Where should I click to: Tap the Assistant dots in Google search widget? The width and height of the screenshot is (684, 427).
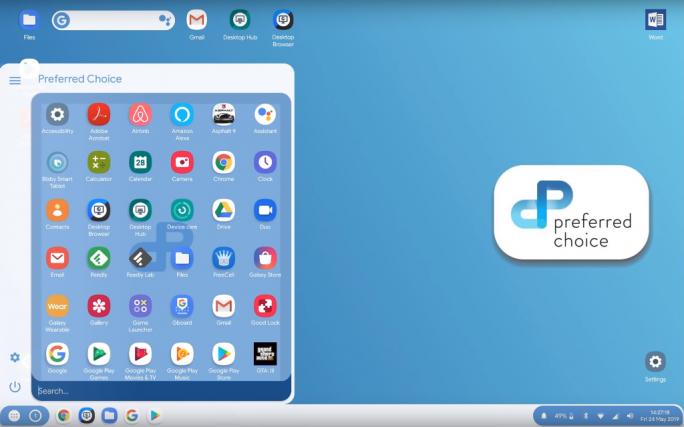(165, 20)
